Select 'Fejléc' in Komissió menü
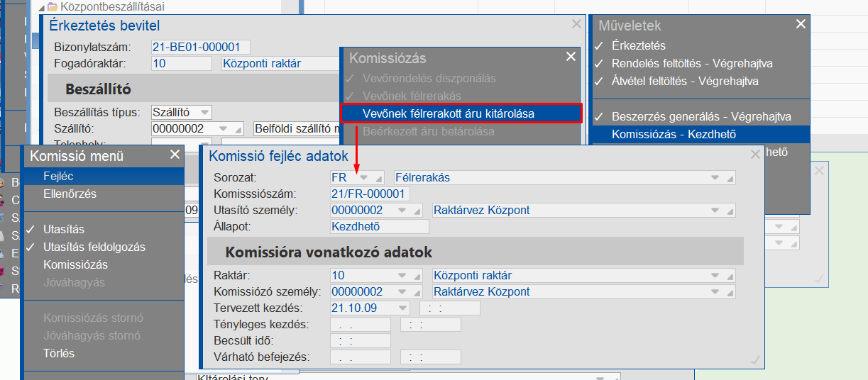Screen dimensions: 868x380 click(104, 176)
